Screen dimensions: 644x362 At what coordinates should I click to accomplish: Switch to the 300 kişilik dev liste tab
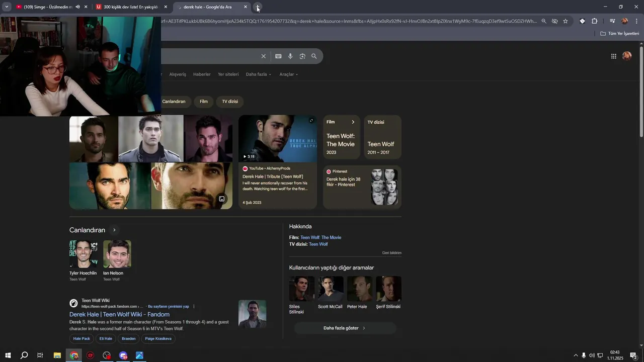(x=131, y=7)
